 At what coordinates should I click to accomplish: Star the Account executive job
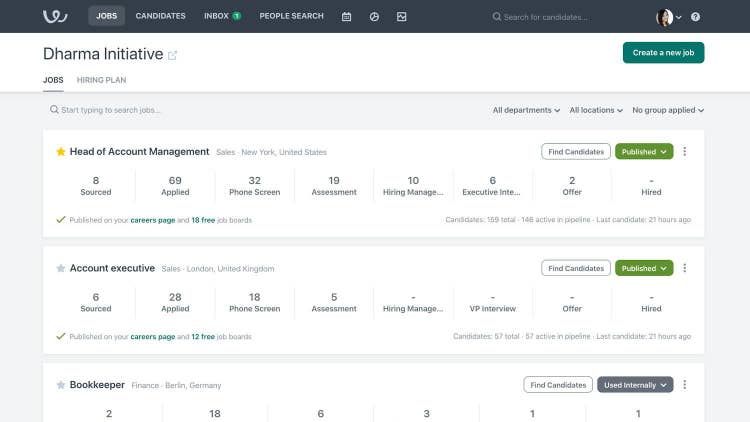point(61,268)
